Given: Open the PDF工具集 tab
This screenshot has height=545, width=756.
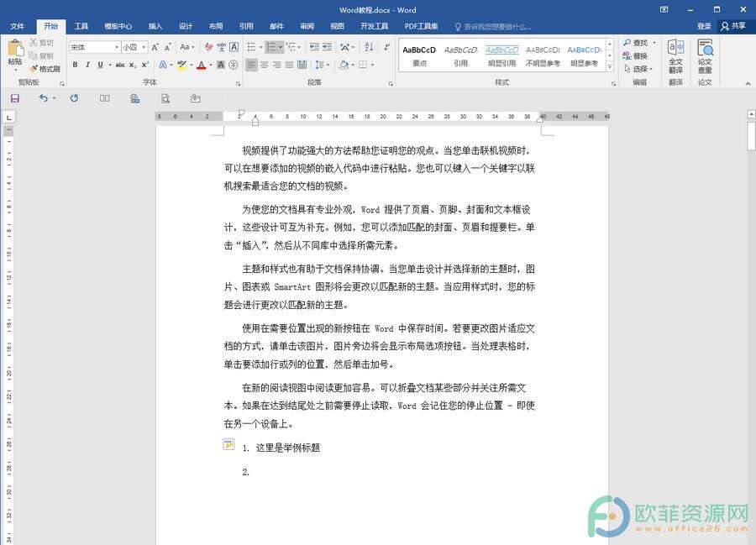Looking at the screenshot, I should click(422, 26).
